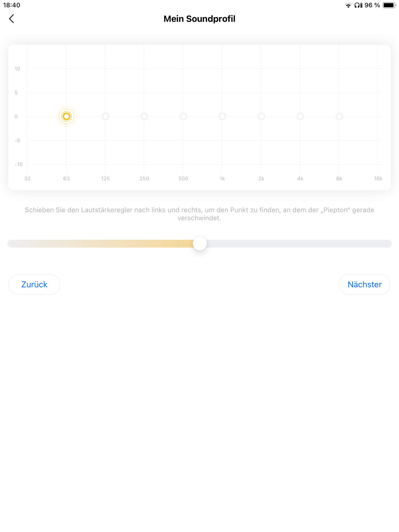Tap the headphones status icon
This screenshot has height=532, width=399.
358,5
